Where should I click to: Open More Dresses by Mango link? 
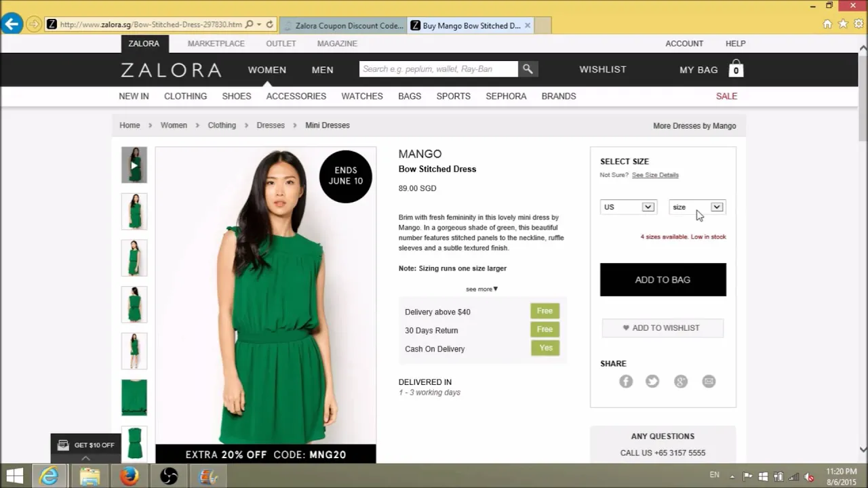coord(694,126)
